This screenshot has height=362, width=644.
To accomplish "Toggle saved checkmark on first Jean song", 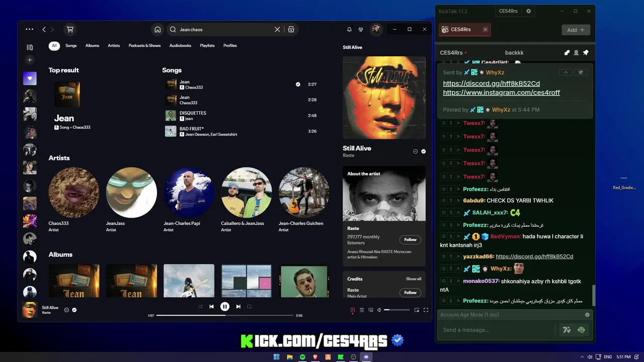I will pos(298,84).
